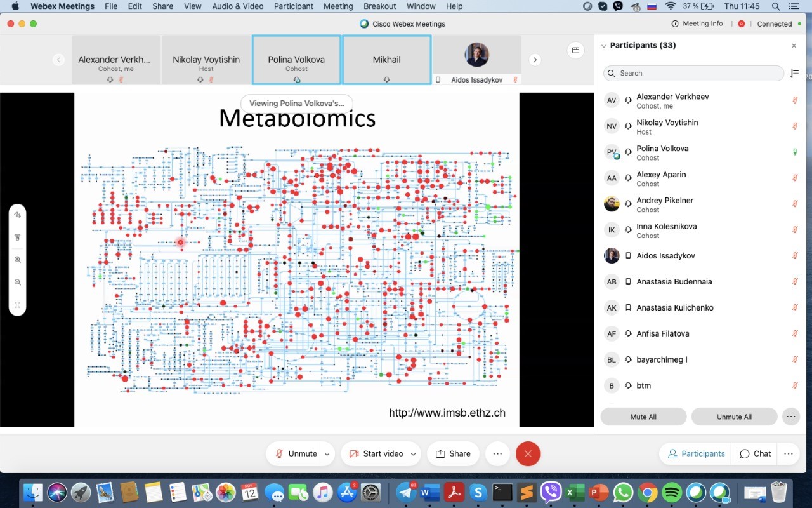Close the Participants panel
This screenshot has width=812, height=508.
point(794,46)
